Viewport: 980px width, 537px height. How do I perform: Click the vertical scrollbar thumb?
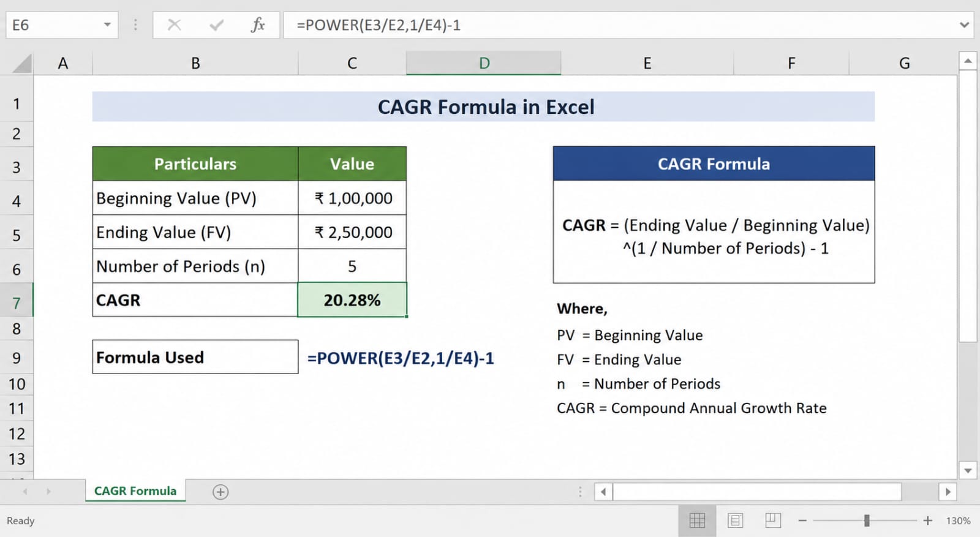click(968, 206)
